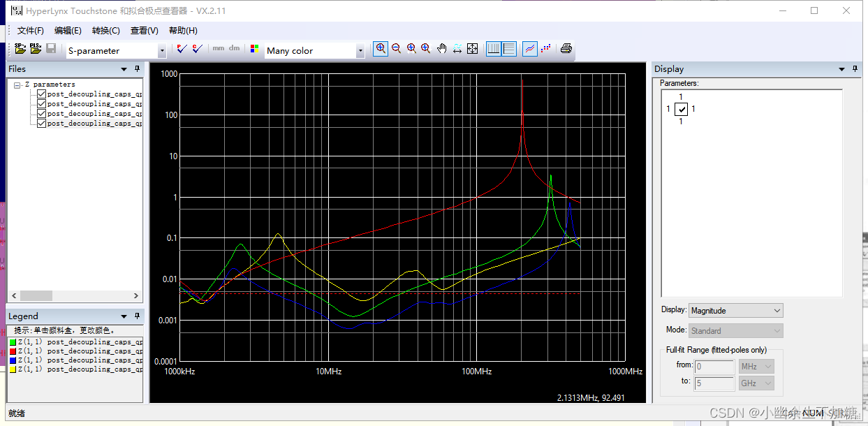Image resolution: width=868 pixels, height=426 pixels.
Task: Click the causality check icon with red C
Action: pyautogui.click(x=197, y=49)
